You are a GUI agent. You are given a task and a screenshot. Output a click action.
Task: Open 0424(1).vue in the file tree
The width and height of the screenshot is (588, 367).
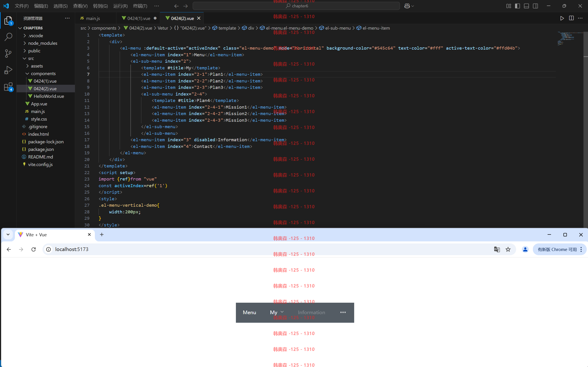tap(46, 81)
